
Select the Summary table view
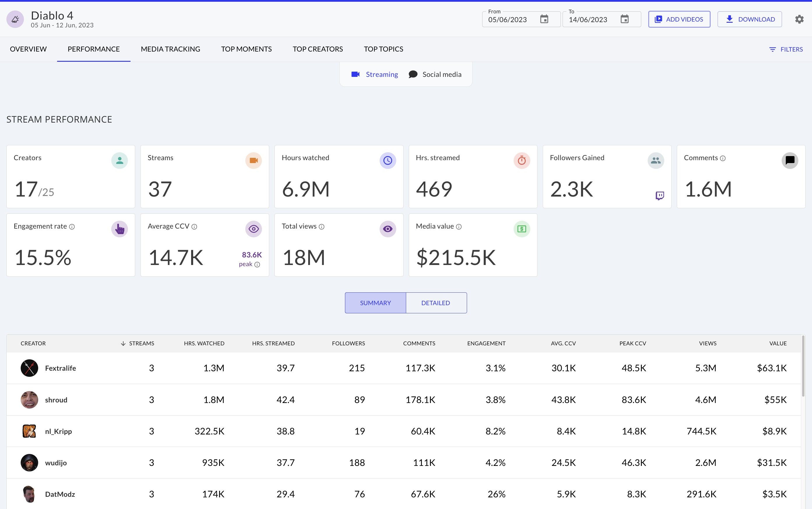tap(375, 303)
